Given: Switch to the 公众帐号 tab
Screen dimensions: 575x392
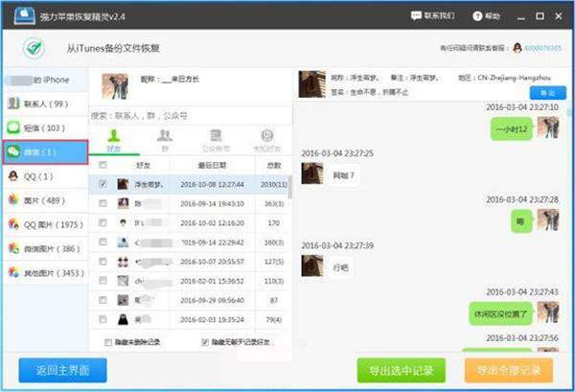Looking at the screenshot, I should pyautogui.click(x=216, y=141).
